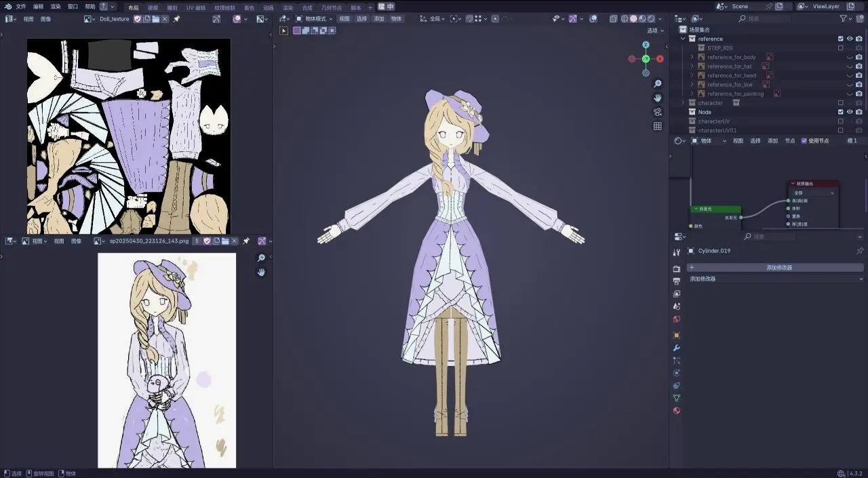Open the 编辑 (Edit) menu

[39, 6]
